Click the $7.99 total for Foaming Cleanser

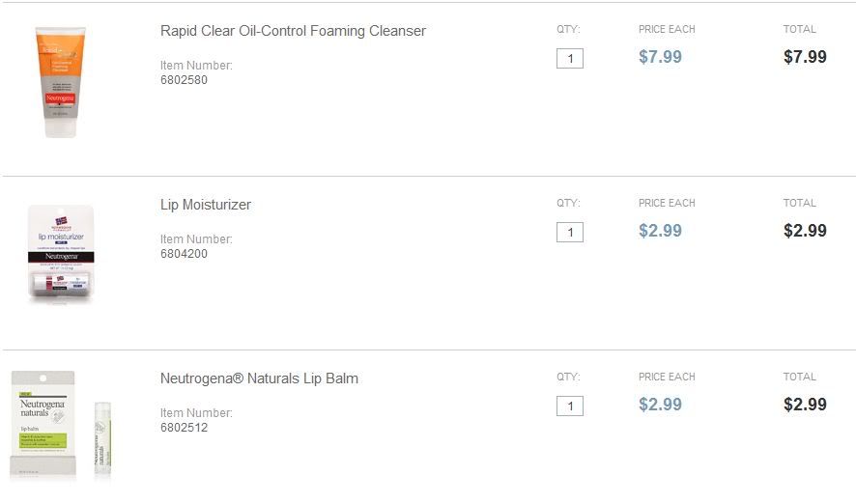tap(805, 57)
